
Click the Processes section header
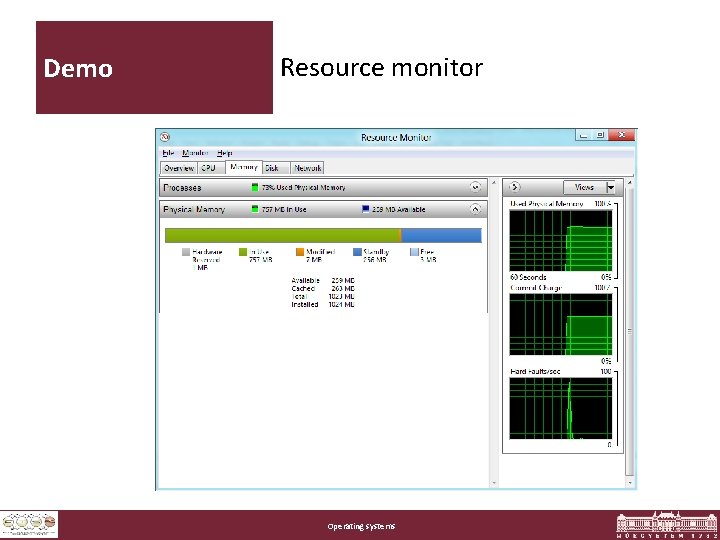point(323,187)
